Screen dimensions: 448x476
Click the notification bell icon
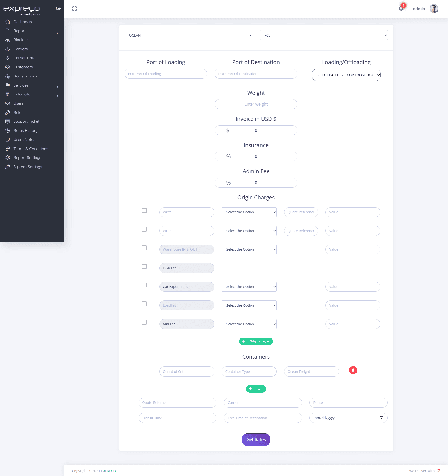(x=401, y=9)
